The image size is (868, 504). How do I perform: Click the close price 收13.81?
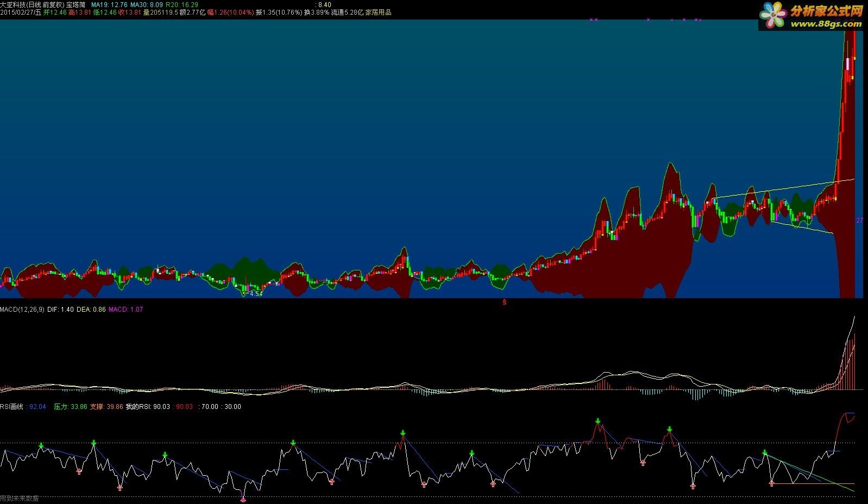click(130, 12)
